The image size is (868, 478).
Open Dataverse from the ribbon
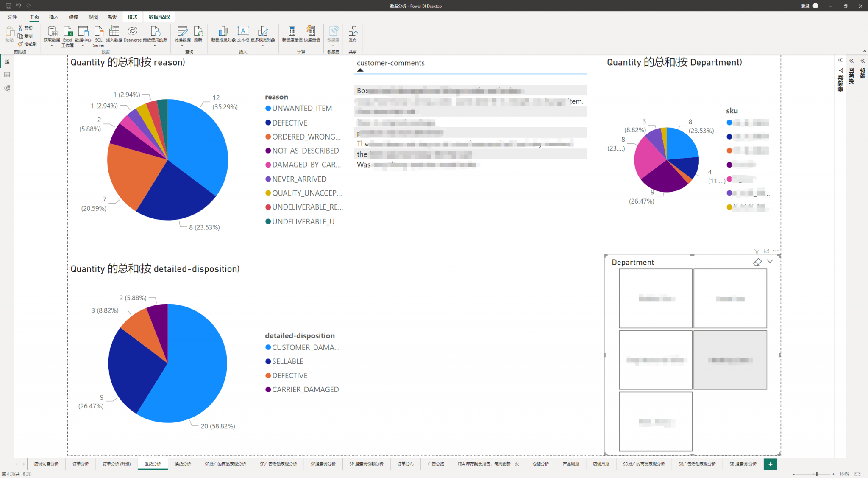click(x=132, y=32)
